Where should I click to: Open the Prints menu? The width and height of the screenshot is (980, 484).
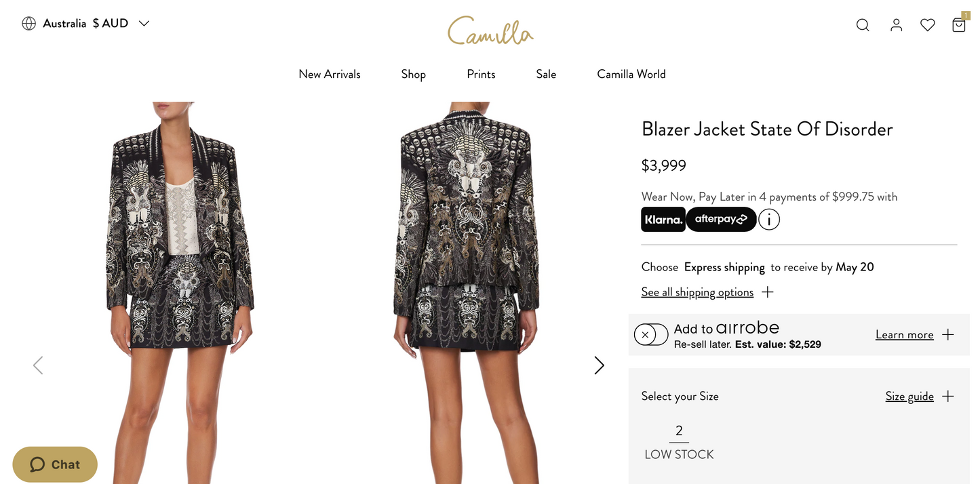coord(481,75)
